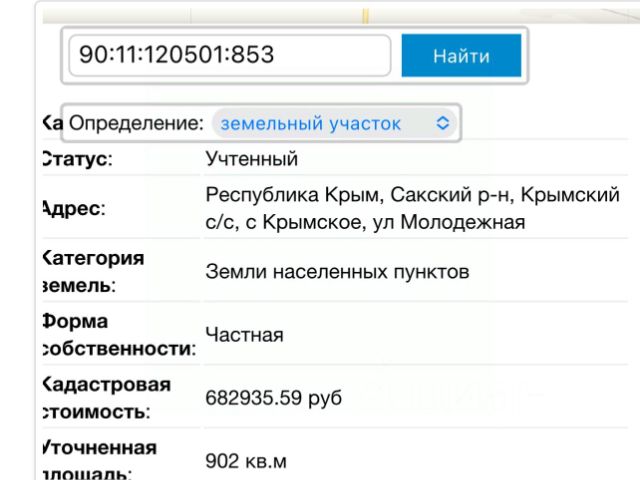Select the Статус row label

(x=76, y=159)
